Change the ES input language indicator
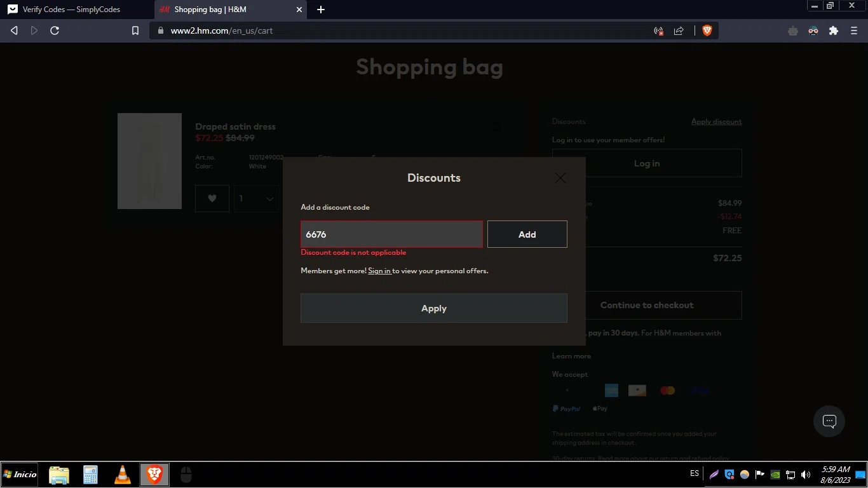Viewport: 868px width, 488px height. click(695, 474)
